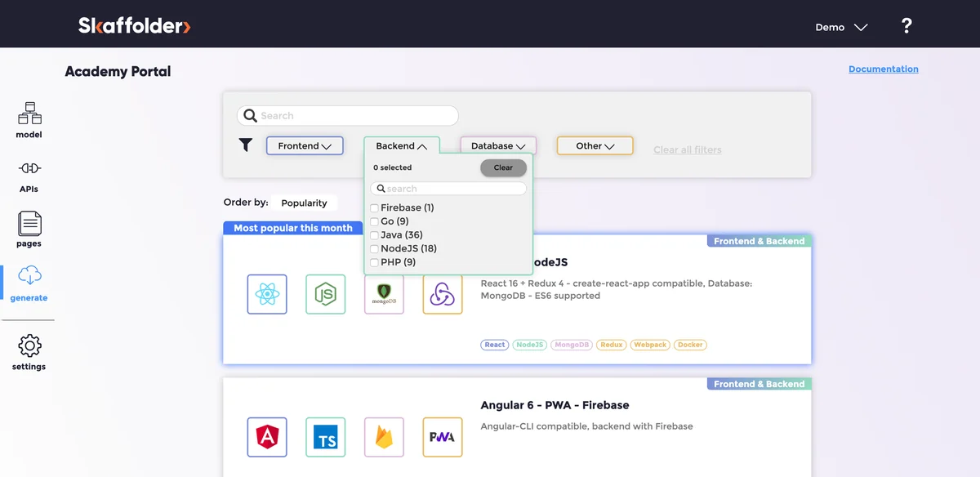Click the NodeJS tag chip
This screenshot has width=980, height=477.
click(x=529, y=345)
